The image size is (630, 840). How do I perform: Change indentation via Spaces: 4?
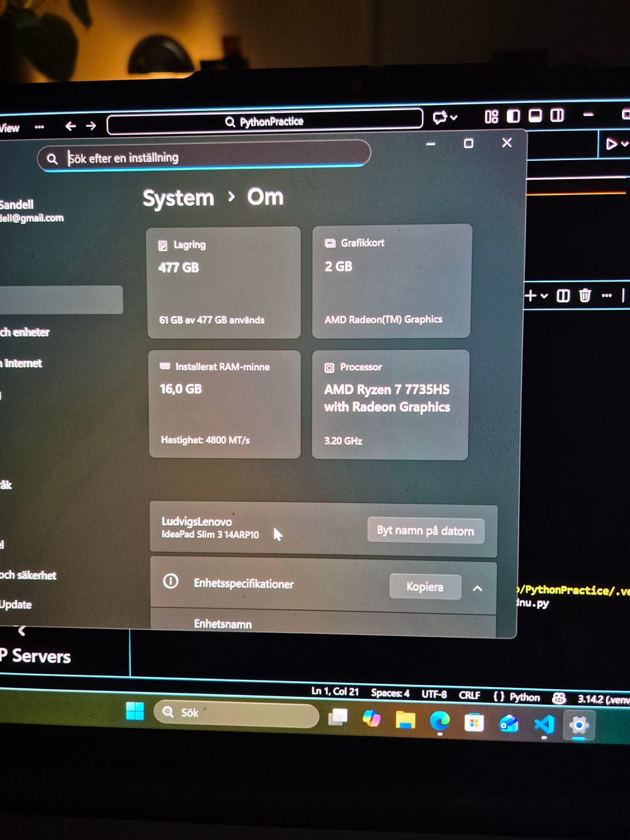tap(390, 693)
